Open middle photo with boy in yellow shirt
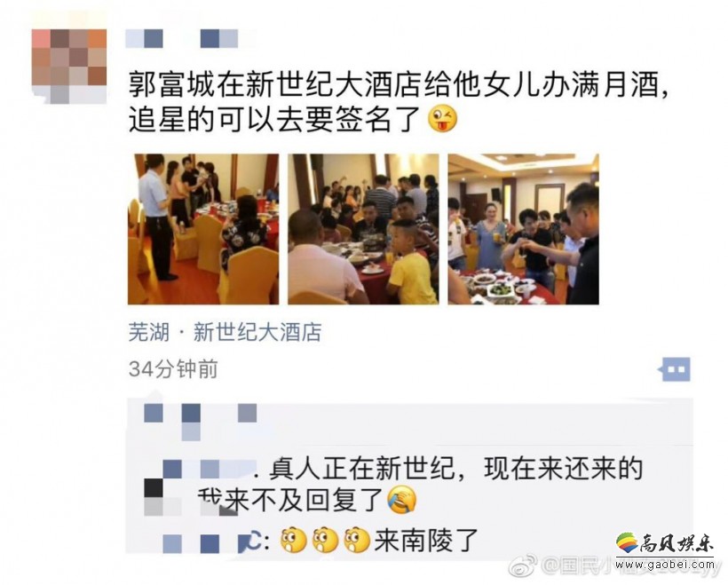This screenshot has height=585, width=728. click(x=363, y=229)
